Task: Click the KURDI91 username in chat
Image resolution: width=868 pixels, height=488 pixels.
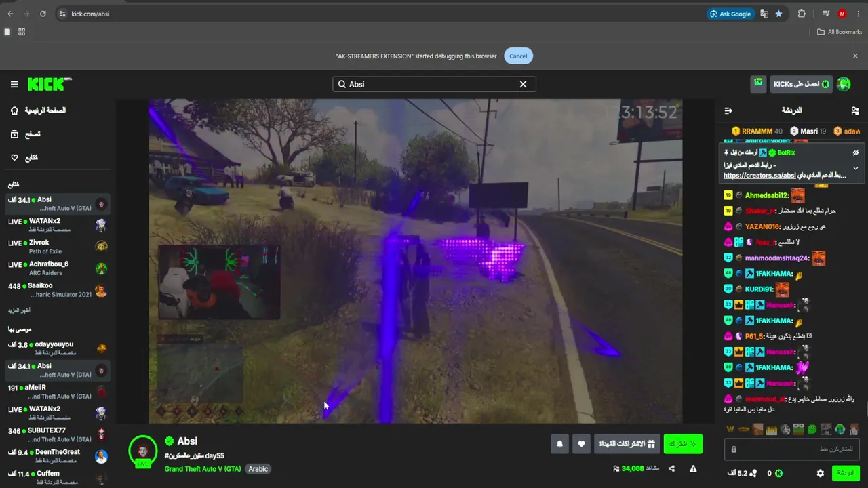Action: [x=759, y=289]
